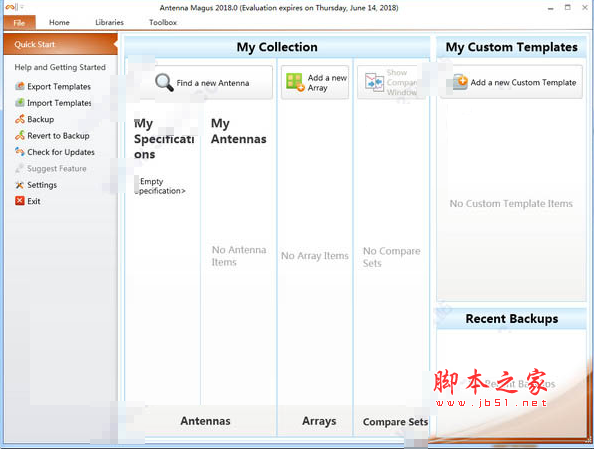Click the Antenna Magus app logo icon
The width and height of the screenshot is (594, 449).
pyautogui.click(x=11, y=7)
